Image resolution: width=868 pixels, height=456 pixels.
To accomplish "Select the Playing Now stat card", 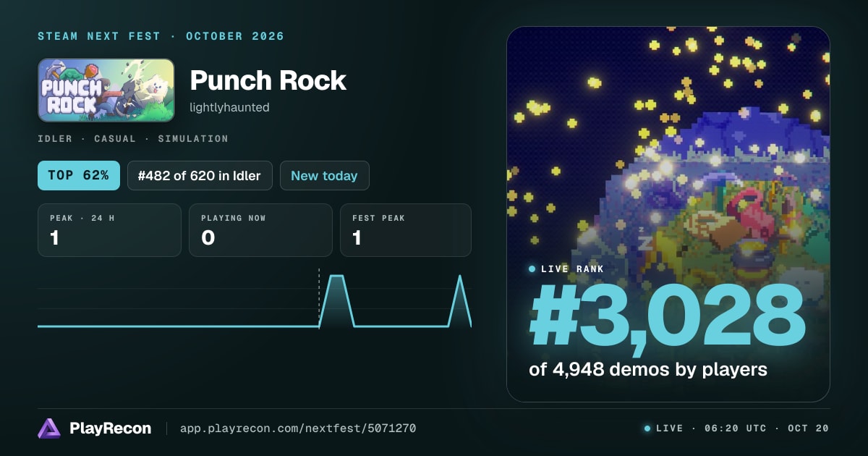I will pos(260,230).
